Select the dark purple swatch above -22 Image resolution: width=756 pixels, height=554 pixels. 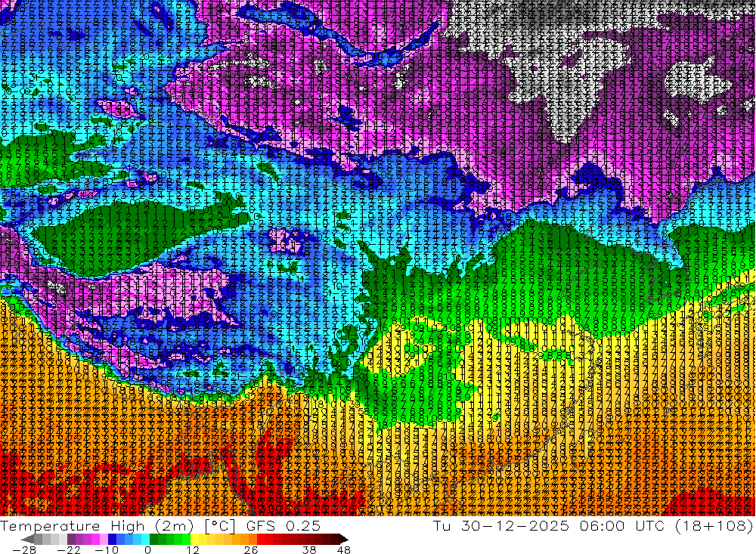point(71,539)
